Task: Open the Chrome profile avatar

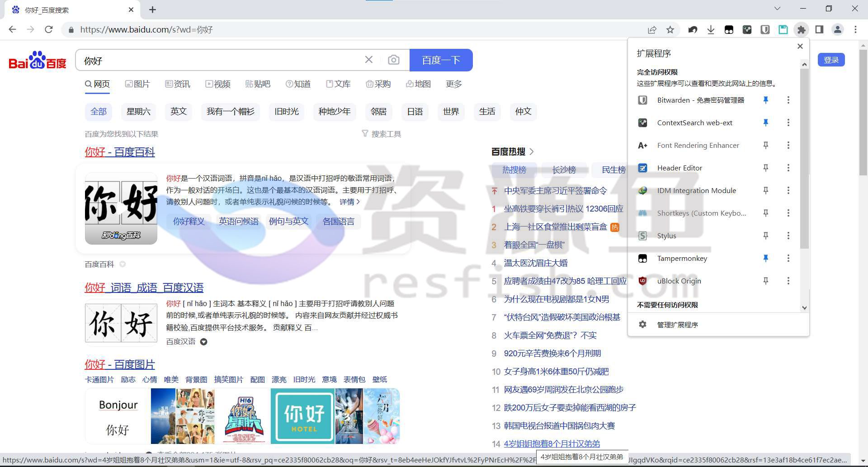Action: point(837,30)
